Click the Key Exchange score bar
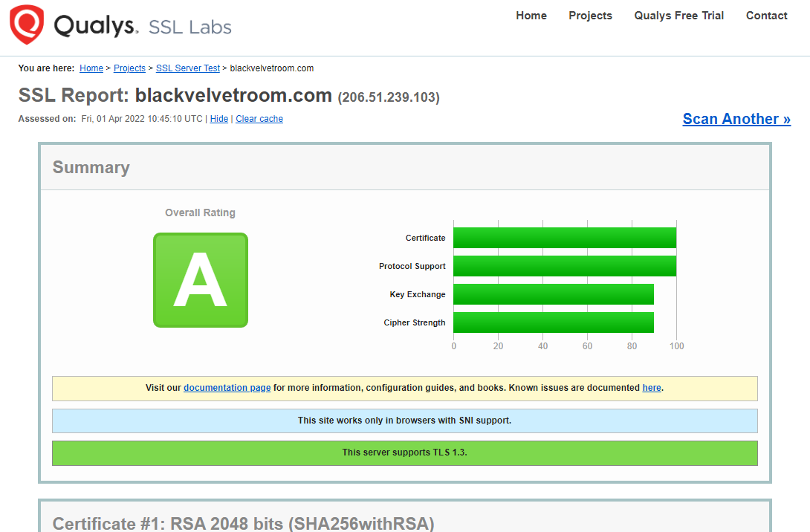The image size is (810, 532). (x=554, y=294)
